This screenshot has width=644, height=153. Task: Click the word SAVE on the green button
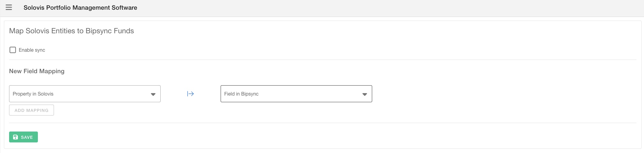(x=27, y=137)
